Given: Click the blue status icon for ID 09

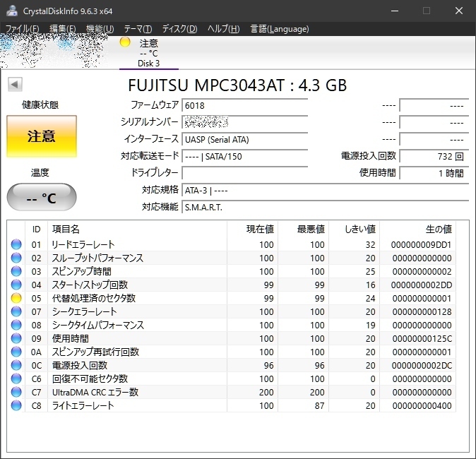Looking at the screenshot, I should [x=16, y=338].
